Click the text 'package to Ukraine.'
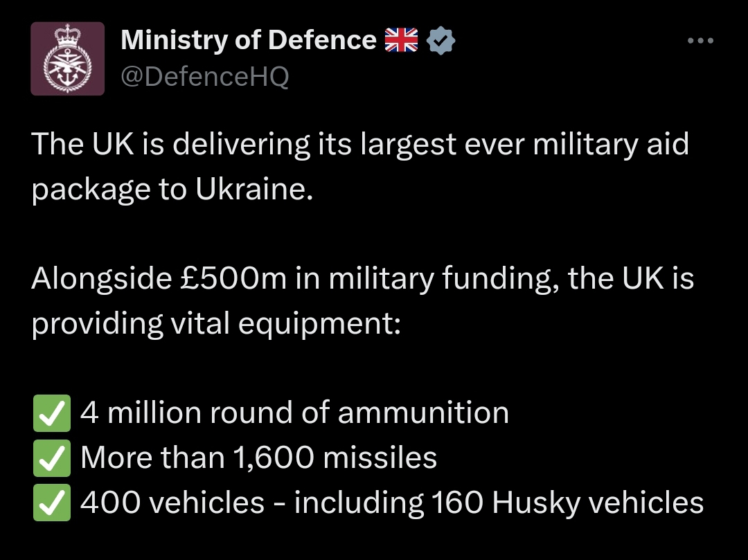The width and height of the screenshot is (748, 560). click(172, 190)
